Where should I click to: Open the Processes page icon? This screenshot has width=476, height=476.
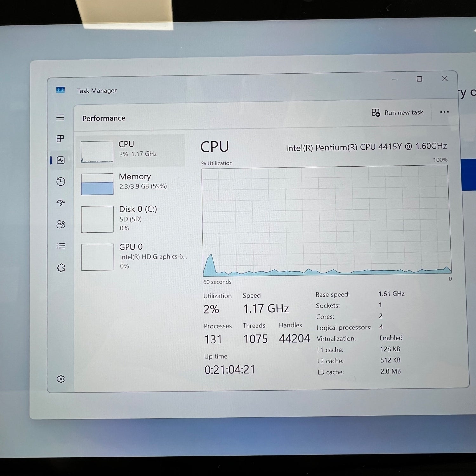pyautogui.click(x=60, y=139)
